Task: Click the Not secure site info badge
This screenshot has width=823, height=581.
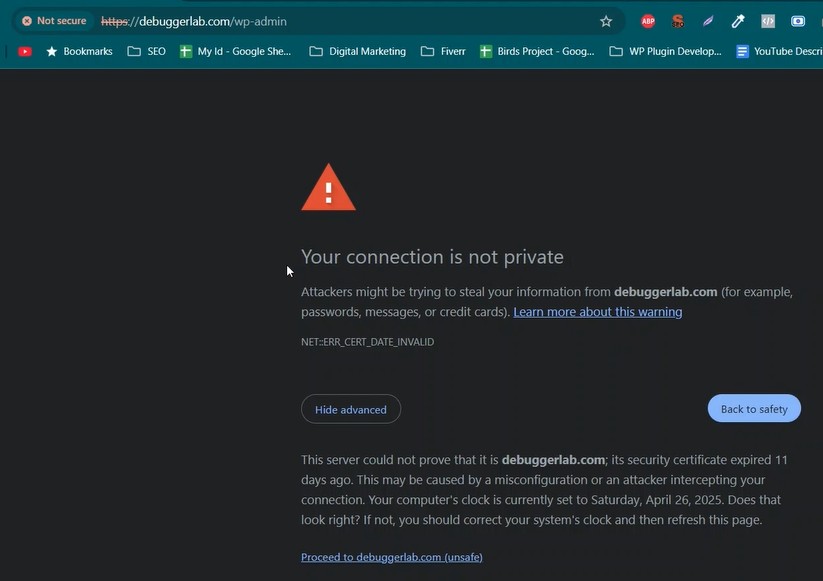Action: tap(55, 21)
